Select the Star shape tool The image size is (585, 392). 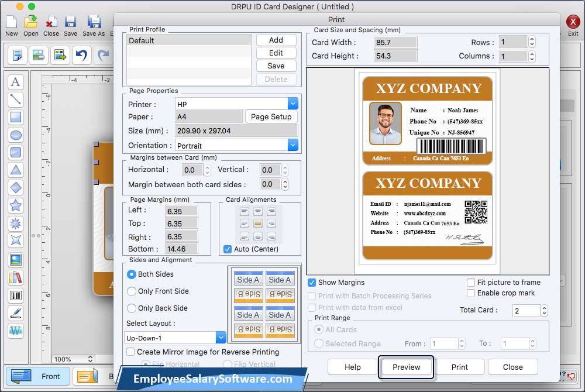tap(16, 205)
